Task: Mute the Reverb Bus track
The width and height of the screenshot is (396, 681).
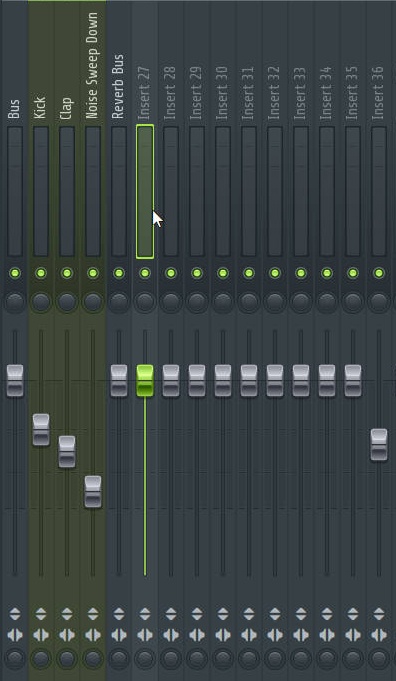Action: click(119, 273)
